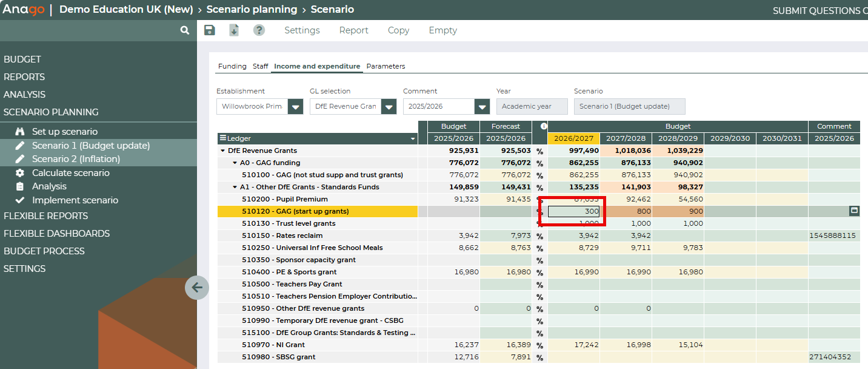This screenshot has height=369, width=868.
Task: Click the Ledger hamburger menu icon
Action: click(x=223, y=138)
